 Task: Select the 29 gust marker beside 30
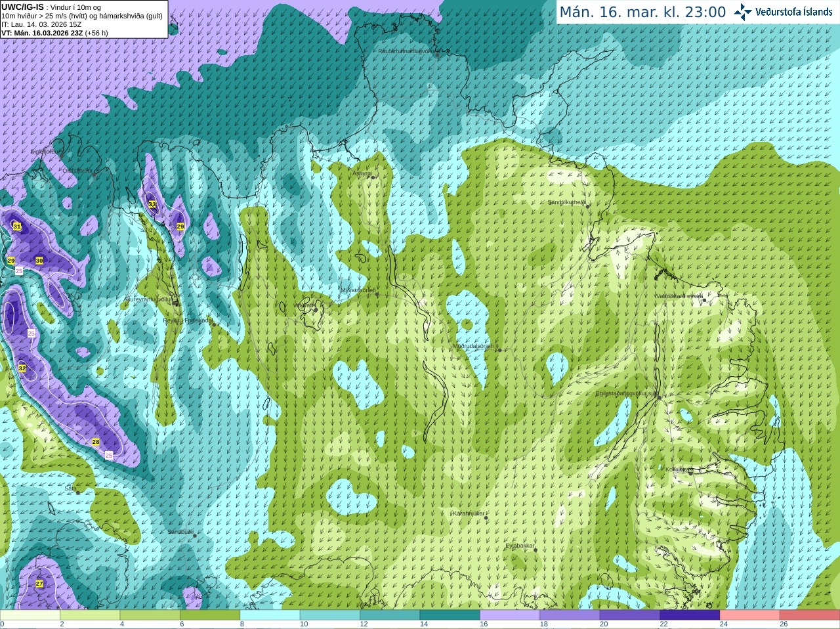pyautogui.click(x=11, y=261)
